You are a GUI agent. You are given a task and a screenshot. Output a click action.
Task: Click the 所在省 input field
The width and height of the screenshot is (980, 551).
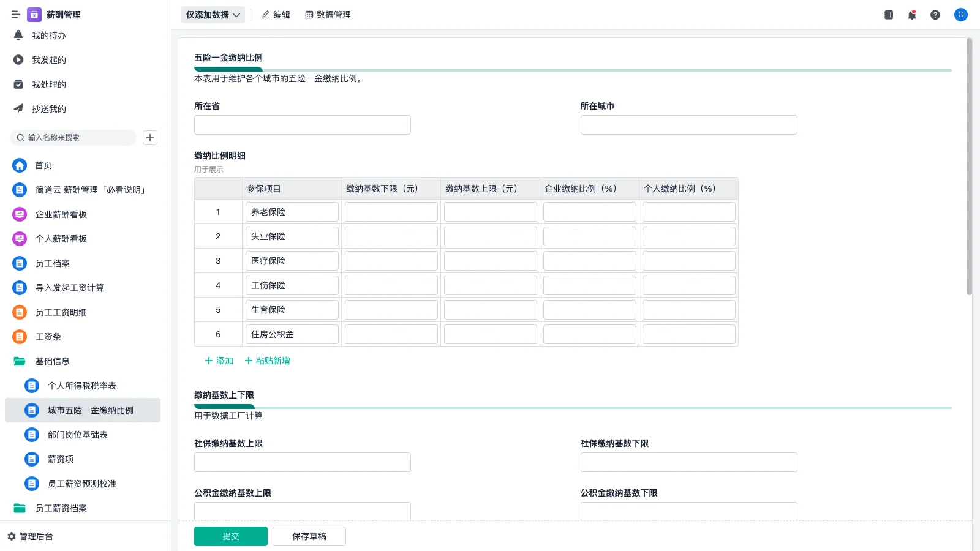point(302,124)
